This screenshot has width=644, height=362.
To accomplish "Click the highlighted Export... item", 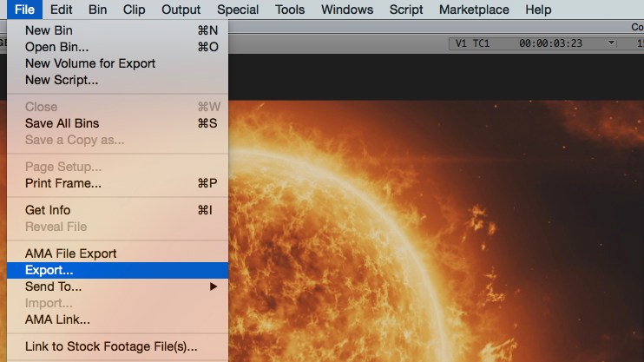I will pyautogui.click(x=117, y=270).
